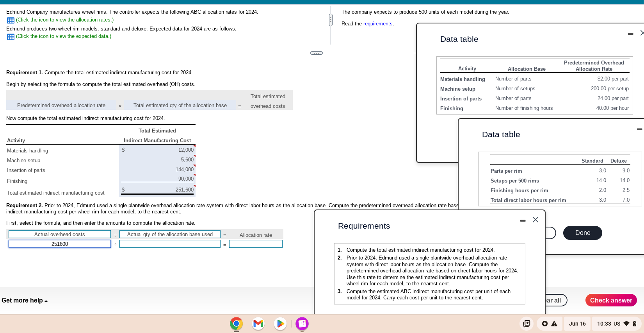Click the 'Parts per rim' row label

506,171
